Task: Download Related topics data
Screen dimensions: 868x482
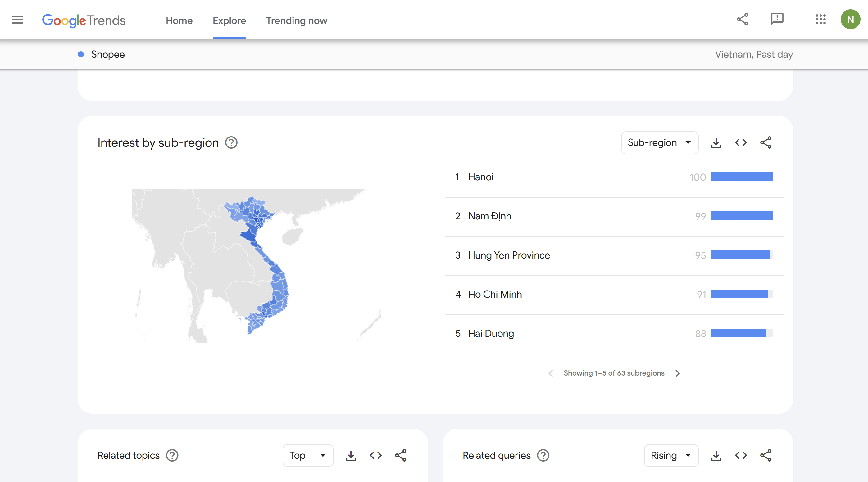Action: point(350,456)
